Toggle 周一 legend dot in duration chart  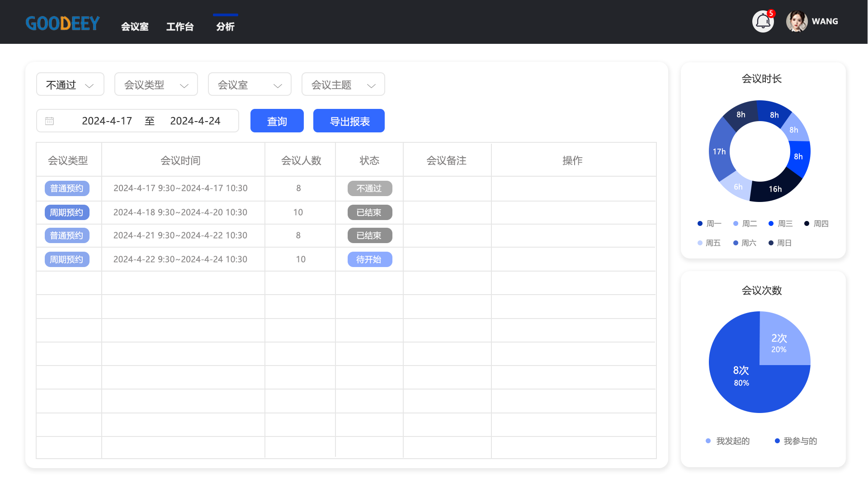[x=700, y=224]
